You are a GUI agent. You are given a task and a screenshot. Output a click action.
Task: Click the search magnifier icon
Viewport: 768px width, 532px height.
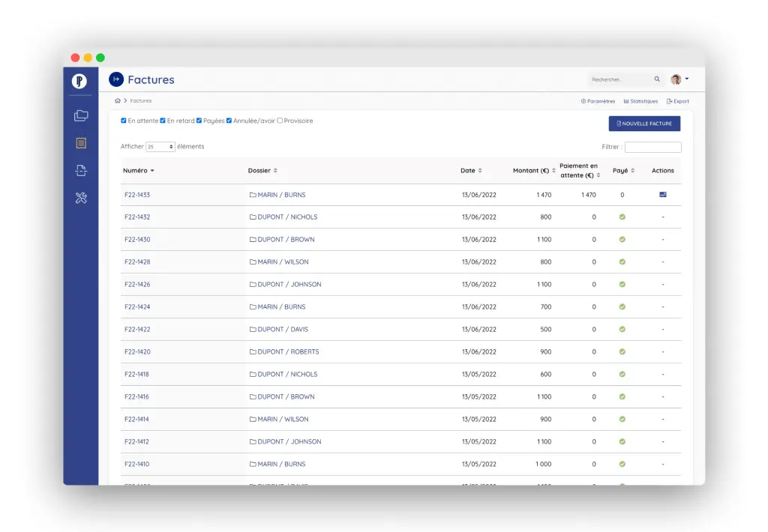click(657, 79)
